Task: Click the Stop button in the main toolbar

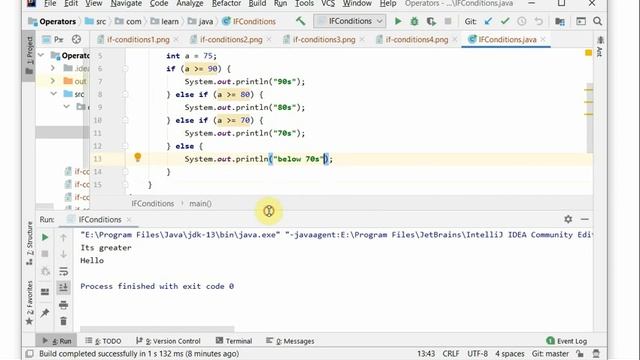Action: 448,21
